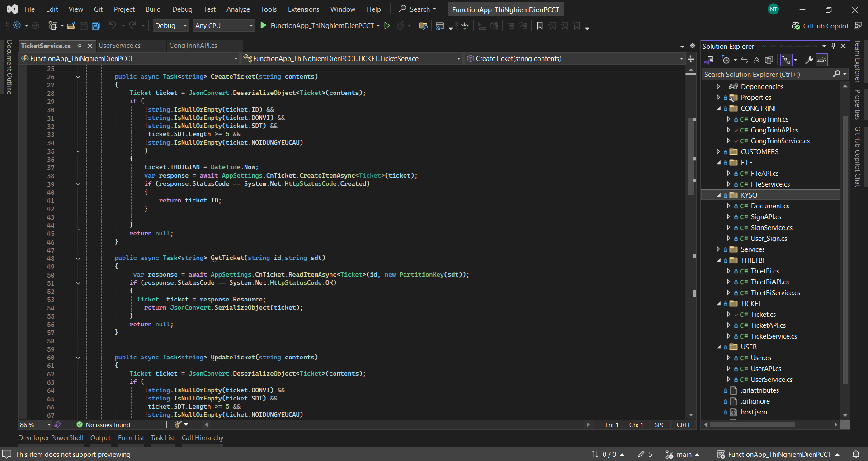This screenshot has width=868, height=461.
Task: Switch to the UserService.cs tab
Action: click(119, 46)
